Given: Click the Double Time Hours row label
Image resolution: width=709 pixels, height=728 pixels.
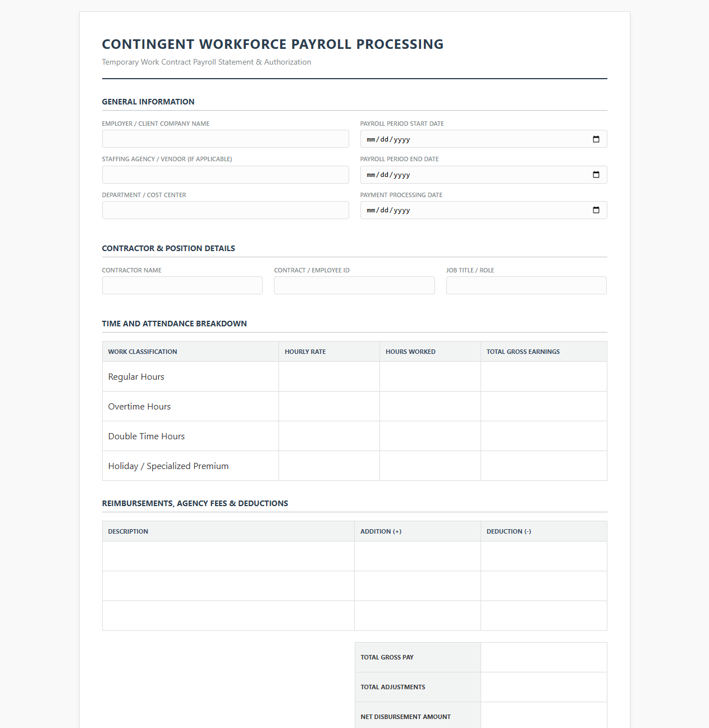Looking at the screenshot, I should (147, 436).
